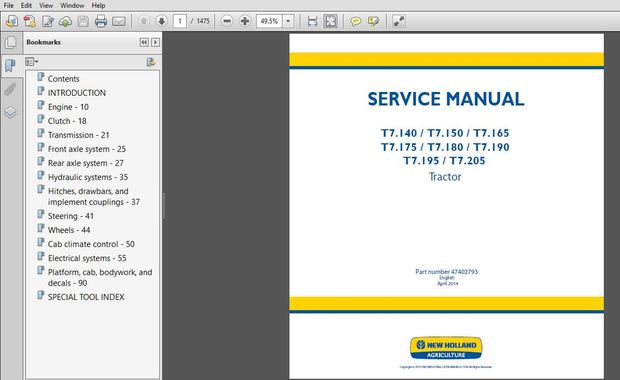Click the Tractor subtitle text
The width and height of the screenshot is (620, 380).
[445, 177]
